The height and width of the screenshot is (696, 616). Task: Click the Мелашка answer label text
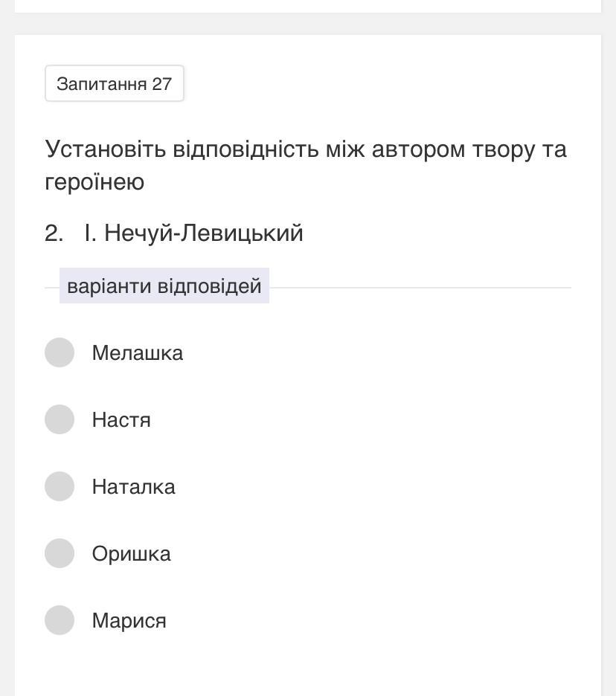tap(137, 353)
